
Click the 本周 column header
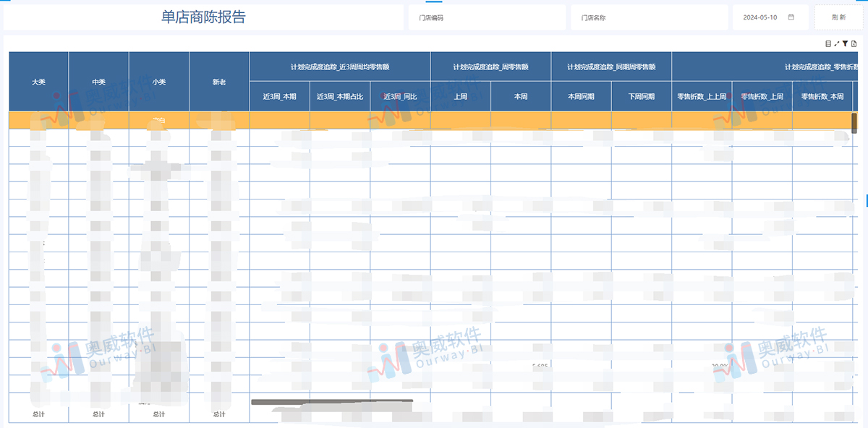click(x=521, y=96)
